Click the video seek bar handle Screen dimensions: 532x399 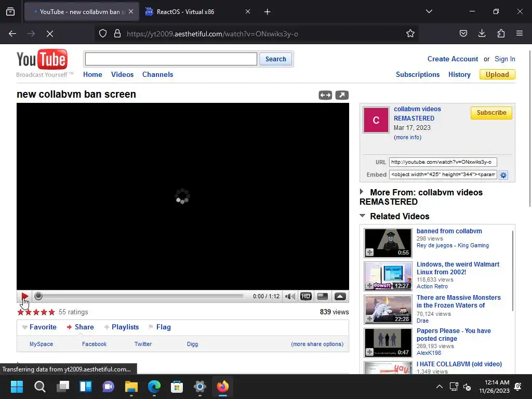tap(38, 296)
